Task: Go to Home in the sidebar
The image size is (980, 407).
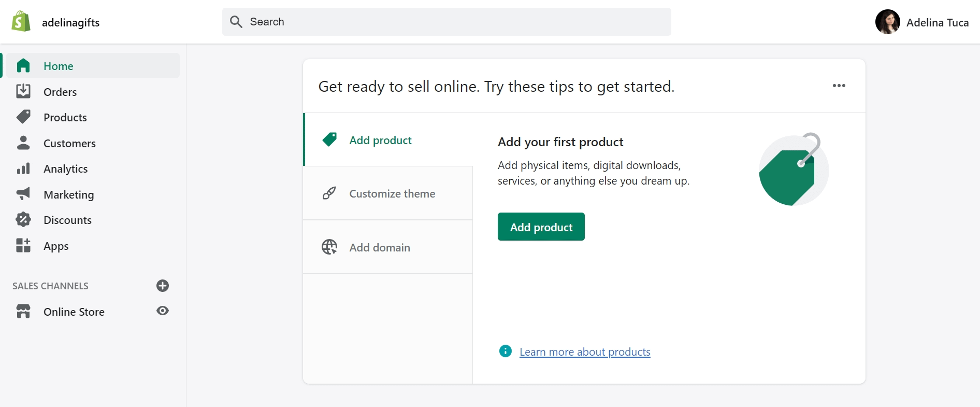Action: coord(59,66)
